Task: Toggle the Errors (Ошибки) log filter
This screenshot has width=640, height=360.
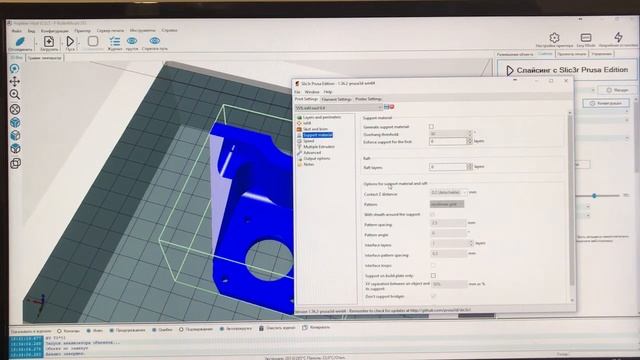Action: tap(154, 330)
